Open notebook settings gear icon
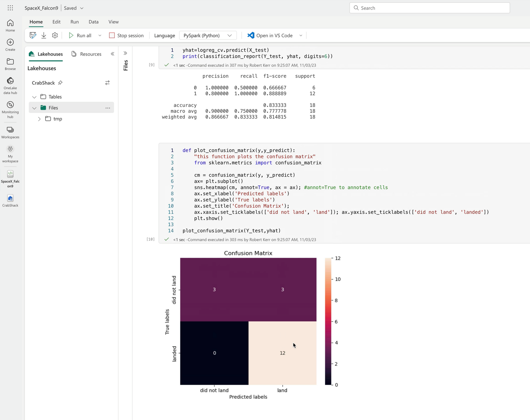The height and width of the screenshot is (420, 530). [55, 36]
